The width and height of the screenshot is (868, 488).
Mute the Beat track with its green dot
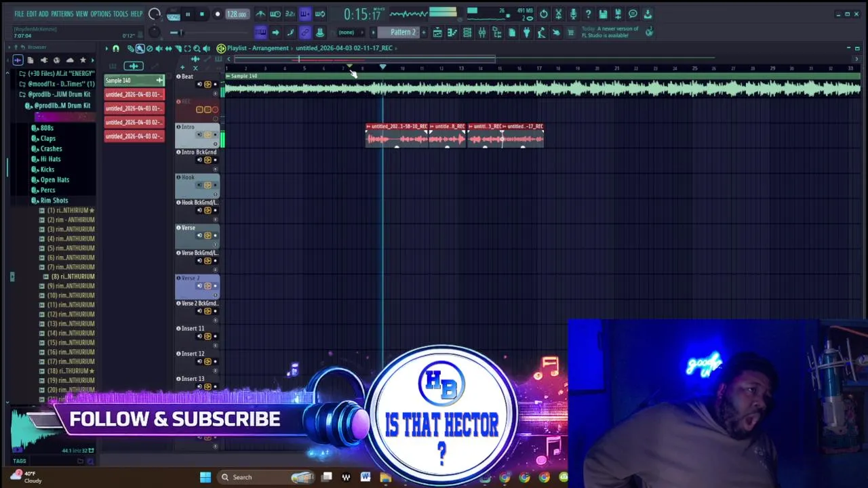[216, 84]
